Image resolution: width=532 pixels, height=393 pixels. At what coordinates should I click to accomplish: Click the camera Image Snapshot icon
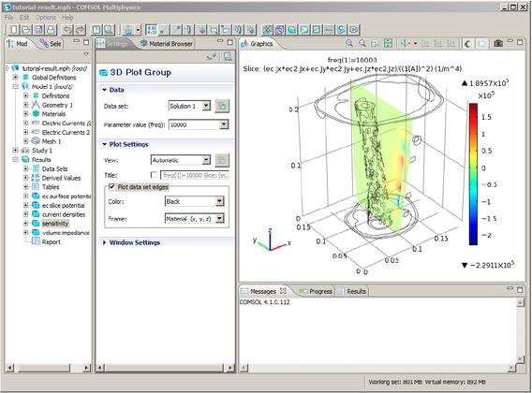click(498, 43)
